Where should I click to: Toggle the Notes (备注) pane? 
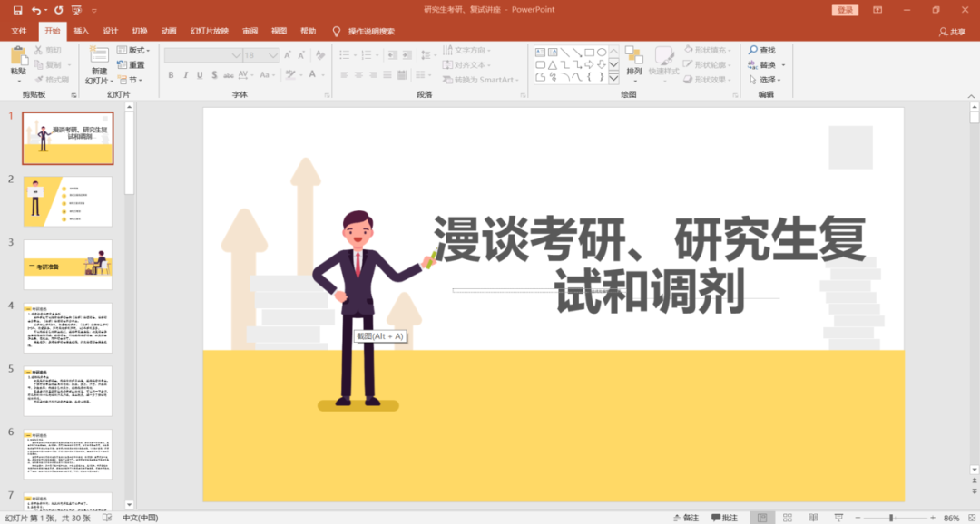685,518
